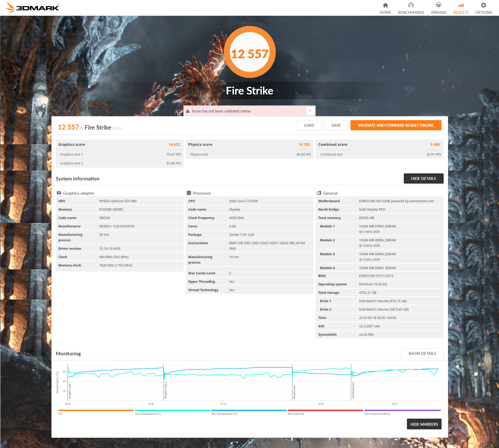Screen dimensions: 499x448
Task: Click the NVIDIA GeForce GTX 980 value
Action: (118, 201)
